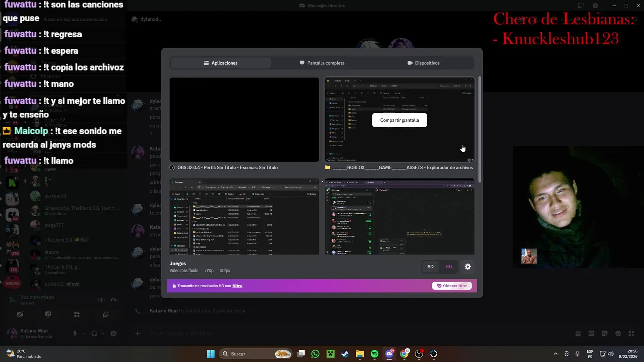Image resolution: width=644 pixels, height=362 pixels.
Task: Open Discord GIF picker
Action: 591,333
